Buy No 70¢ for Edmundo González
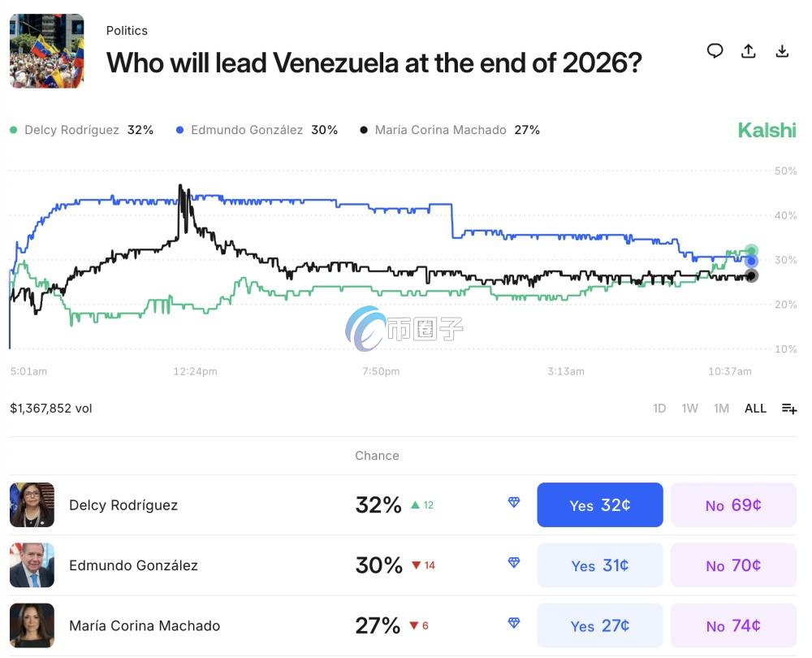The image size is (812, 658). [x=733, y=565]
